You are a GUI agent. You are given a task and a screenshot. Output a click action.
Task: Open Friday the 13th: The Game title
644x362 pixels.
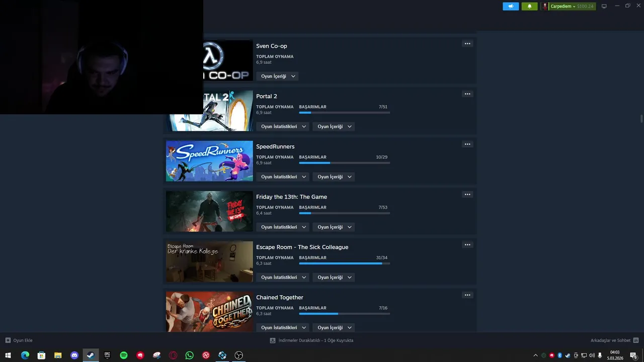(291, 197)
